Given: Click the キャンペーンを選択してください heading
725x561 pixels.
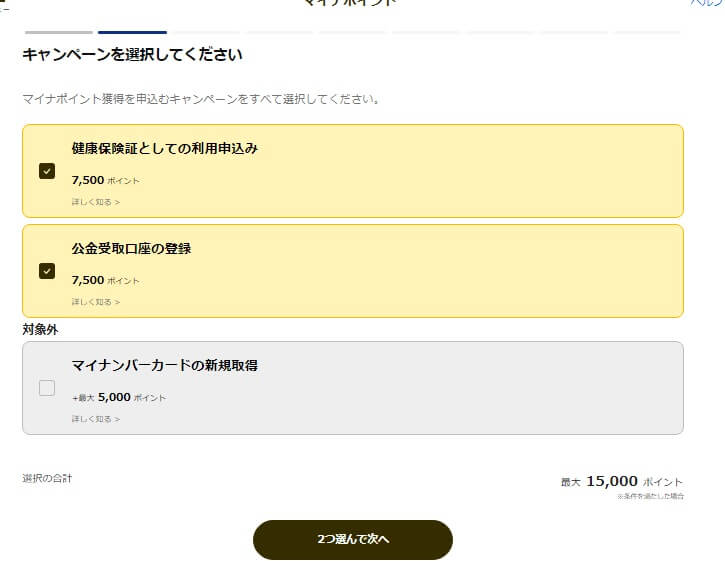Looking at the screenshot, I should 132,55.
